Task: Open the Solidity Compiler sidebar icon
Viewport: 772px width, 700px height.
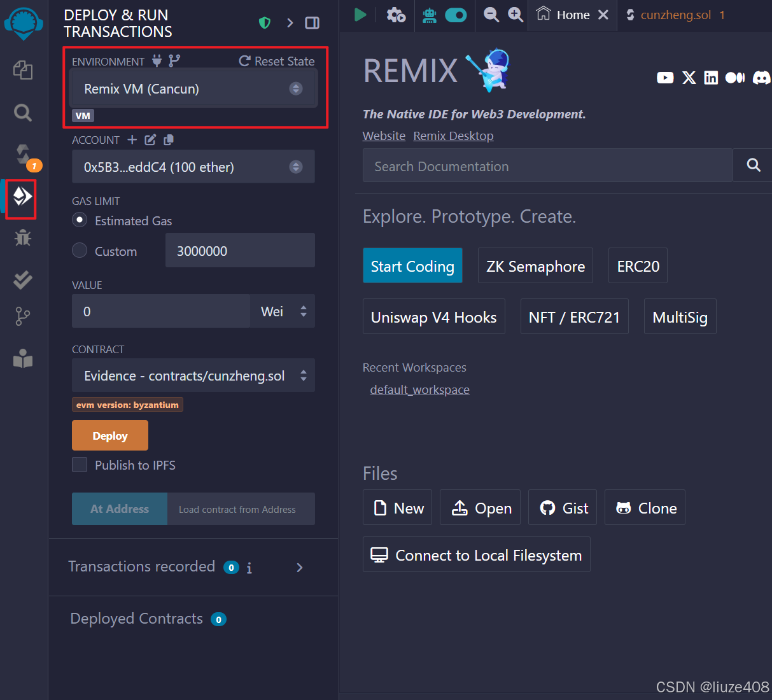Action: pos(24,155)
